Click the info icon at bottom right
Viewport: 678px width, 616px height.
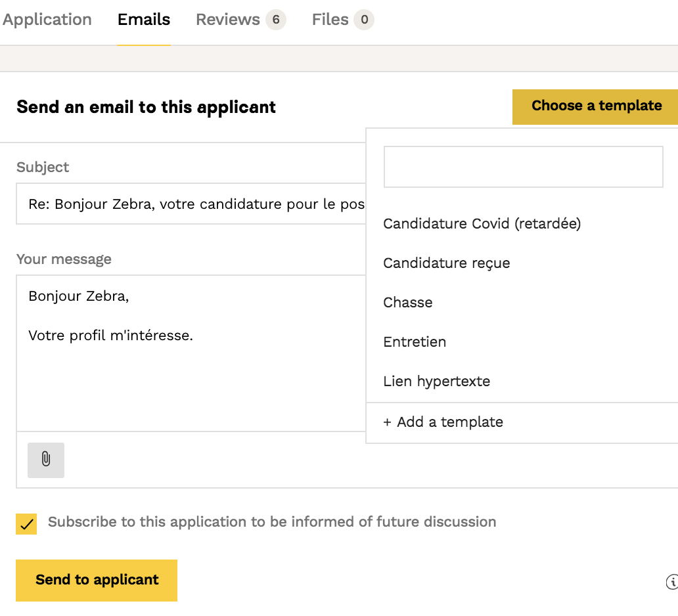(x=671, y=582)
